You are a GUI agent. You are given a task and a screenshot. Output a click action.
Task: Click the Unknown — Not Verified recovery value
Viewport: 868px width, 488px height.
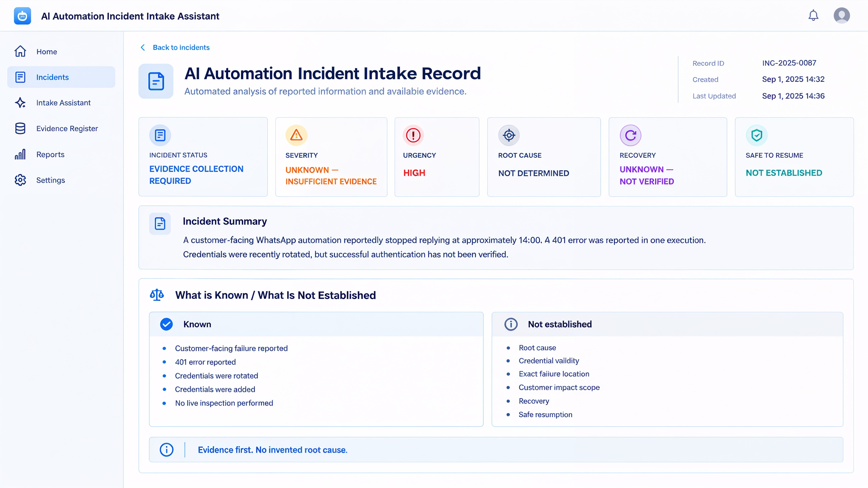coord(647,175)
